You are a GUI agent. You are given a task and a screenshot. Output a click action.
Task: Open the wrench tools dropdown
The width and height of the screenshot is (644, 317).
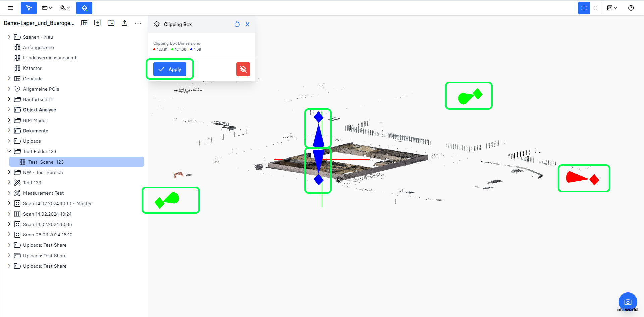pyautogui.click(x=65, y=8)
